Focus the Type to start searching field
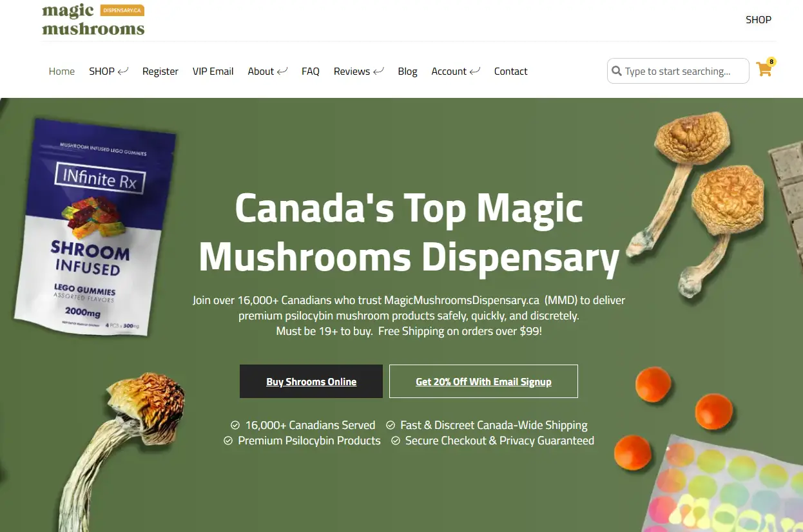 point(678,71)
